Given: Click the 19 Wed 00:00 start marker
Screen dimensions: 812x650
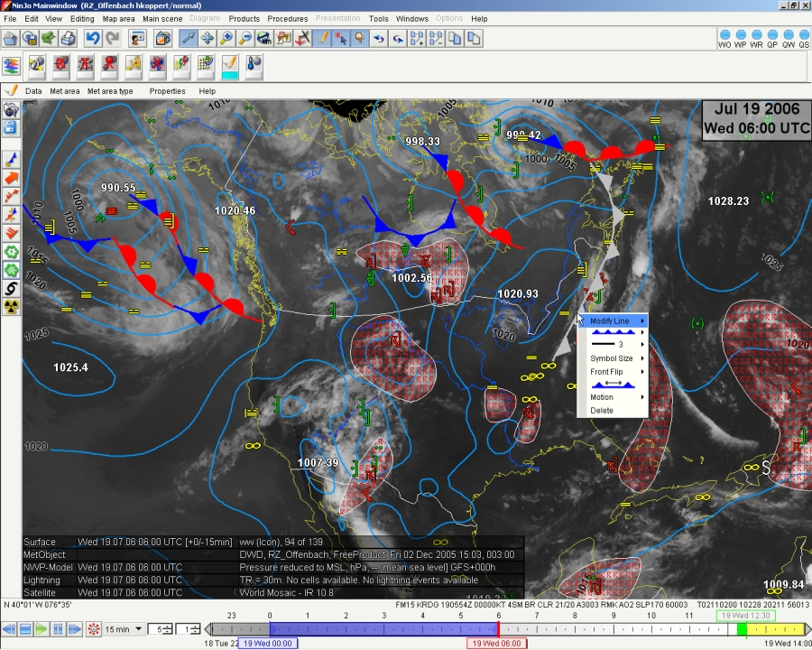Looking at the screenshot, I should pyautogui.click(x=267, y=644).
